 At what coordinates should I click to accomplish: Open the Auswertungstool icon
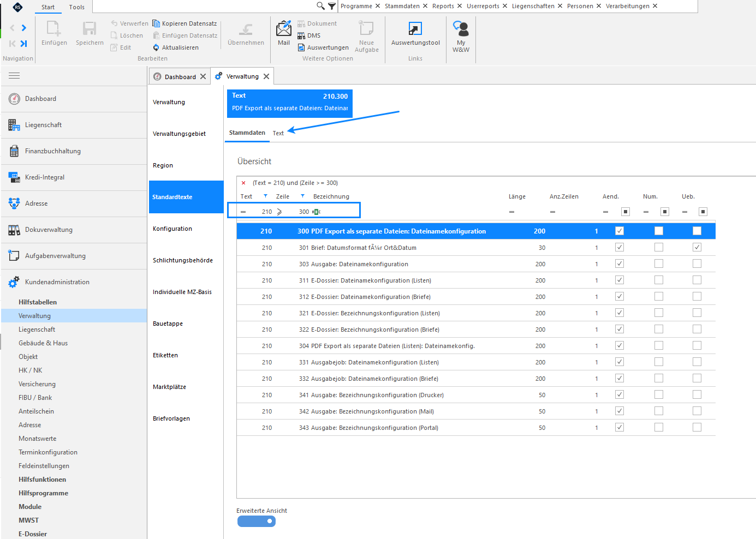coord(415,28)
